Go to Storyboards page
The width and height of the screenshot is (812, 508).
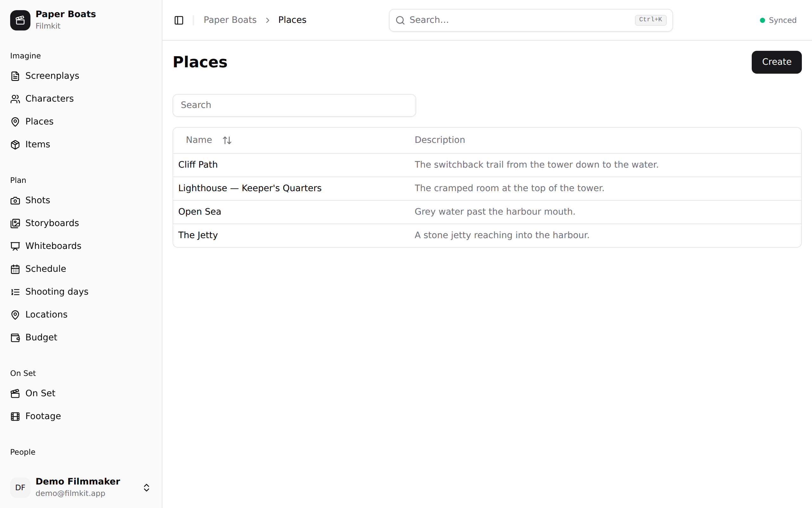[x=81, y=224]
